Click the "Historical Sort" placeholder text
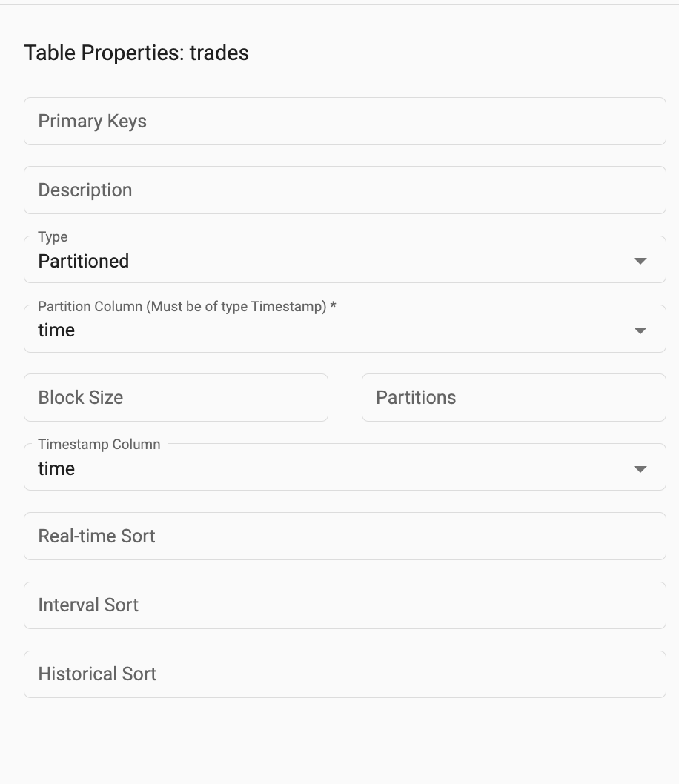679x784 pixels. pos(97,674)
